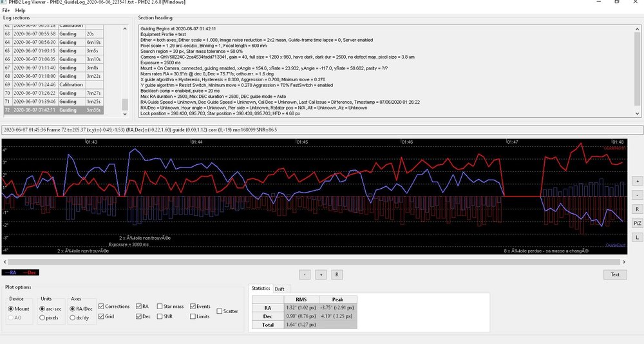Select log section 64 Guiding 6m18s

pos(53,43)
